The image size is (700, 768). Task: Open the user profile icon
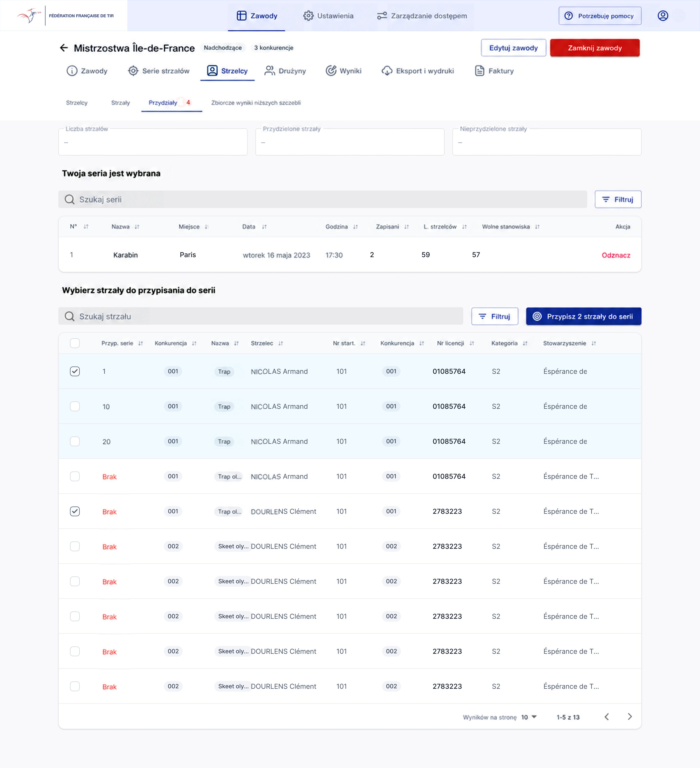pos(663,16)
